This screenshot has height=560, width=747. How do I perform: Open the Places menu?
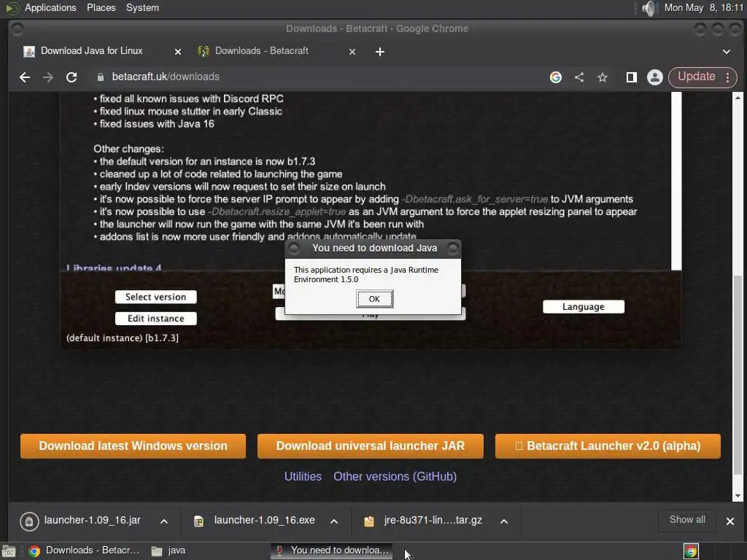[101, 7]
